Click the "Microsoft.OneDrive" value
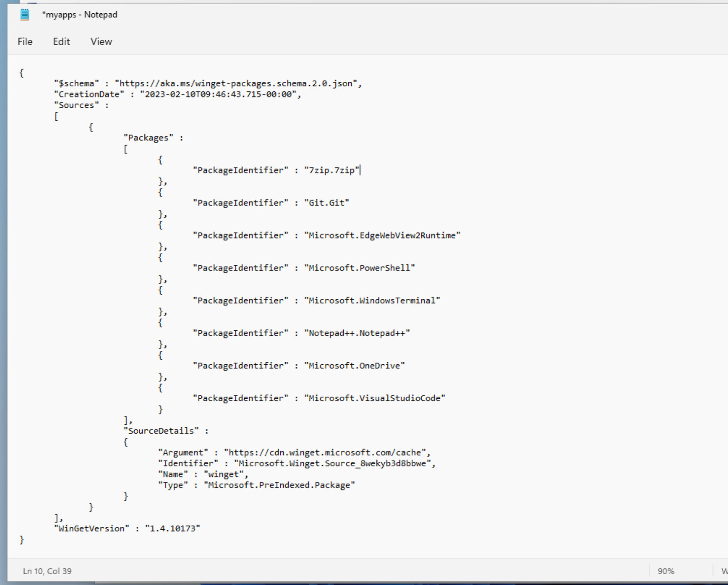 click(x=354, y=366)
